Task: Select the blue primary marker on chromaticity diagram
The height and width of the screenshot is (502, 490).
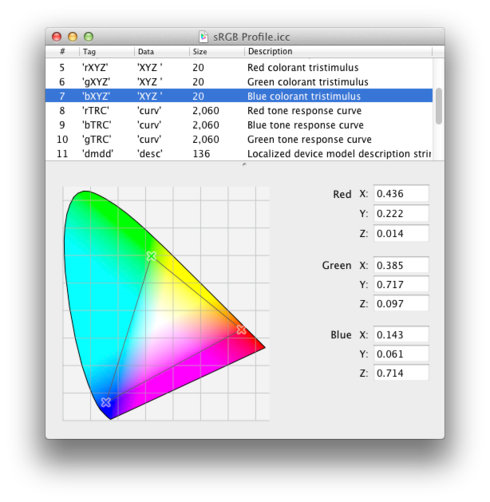Action: point(106,402)
